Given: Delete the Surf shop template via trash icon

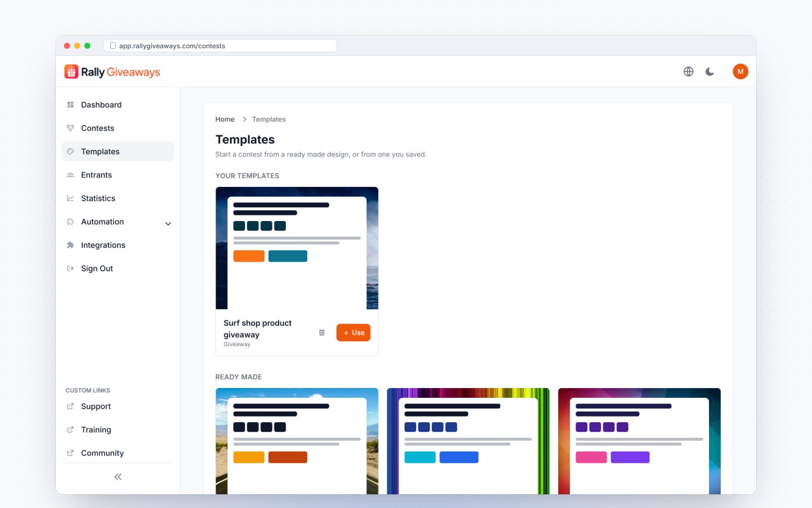Looking at the screenshot, I should 322,333.
